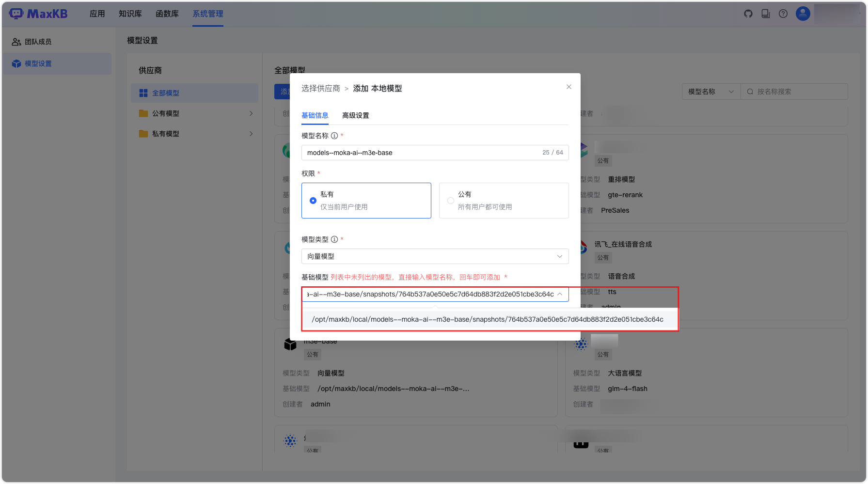Click the glm-4-flash base model text
This screenshot has width=868, height=484.
click(x=628, y=389)
